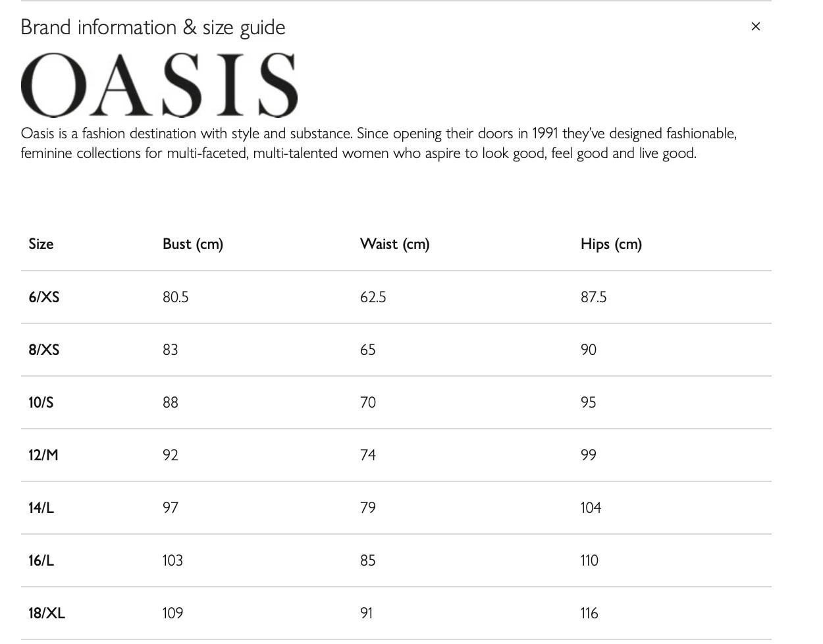Image resolution: width=823 pixels, height=644 pixels.
Task: Close the brand information size guide
Action: pos(755,26)
